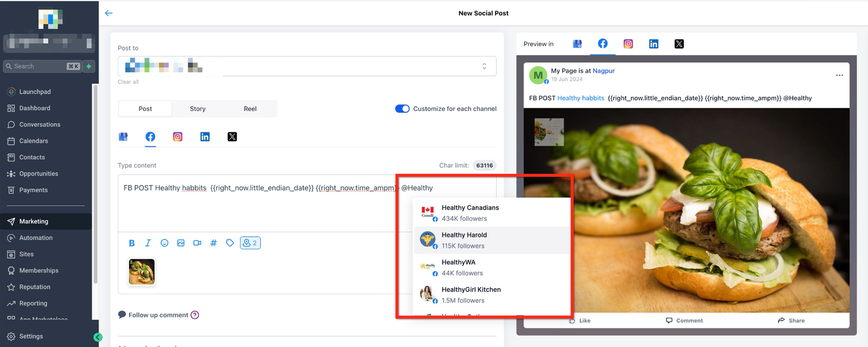Go back using the left arrow icon
868x347 pixels.
pos(109,13)
